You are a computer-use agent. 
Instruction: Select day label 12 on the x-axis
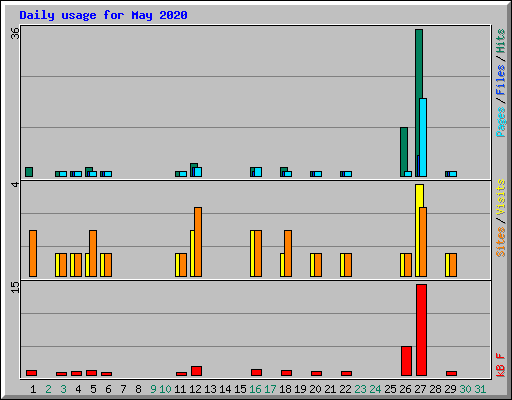coord(195,389)
